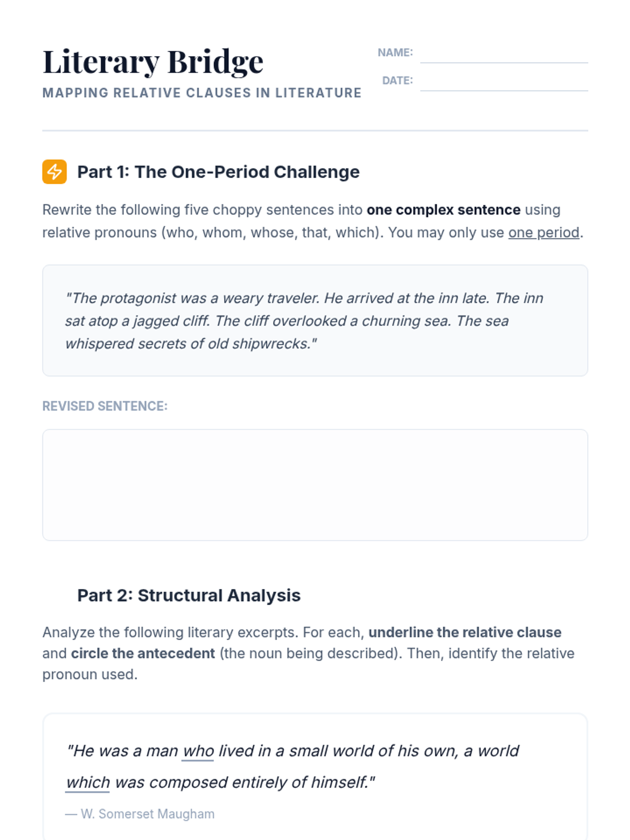The image size is (630, 840).
Task: Click inside the Revised Sentence answer box
Action: pyautogui.click(x=315, y=485)
